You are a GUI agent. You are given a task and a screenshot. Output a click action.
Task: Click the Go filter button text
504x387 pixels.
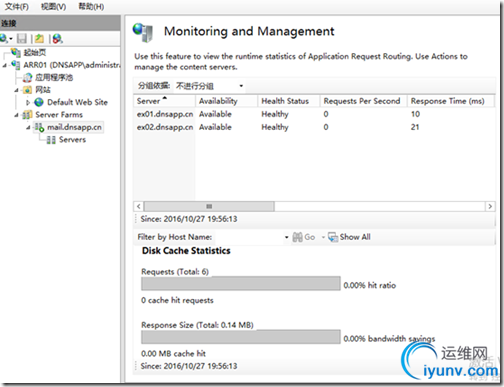click(310, 237)
